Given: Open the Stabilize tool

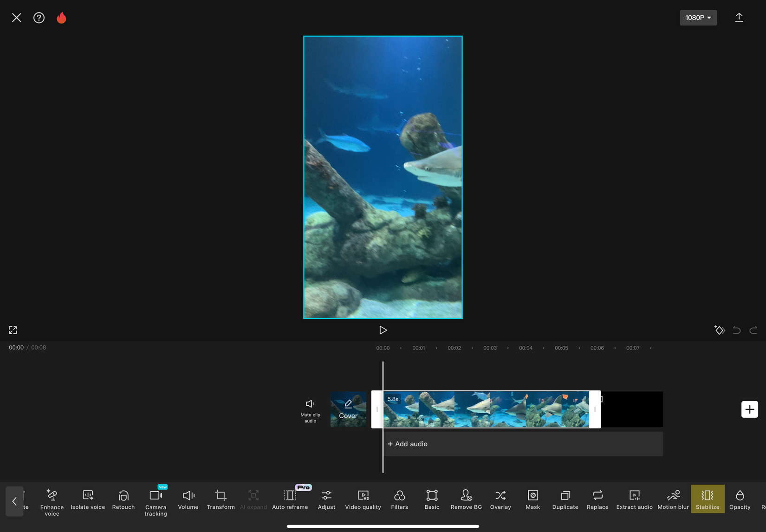Looking at the screenshot, I should [707, 499].
